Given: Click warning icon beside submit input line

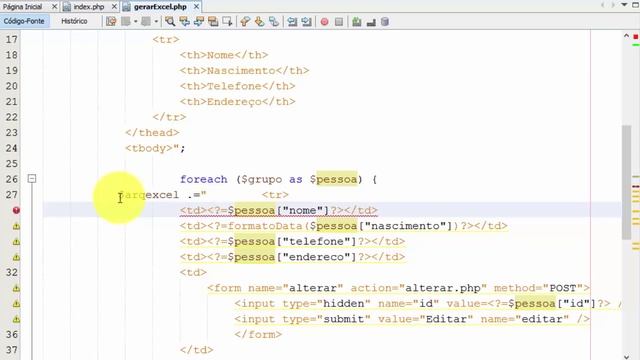Looking at the screenshot, I should (16, 319).
